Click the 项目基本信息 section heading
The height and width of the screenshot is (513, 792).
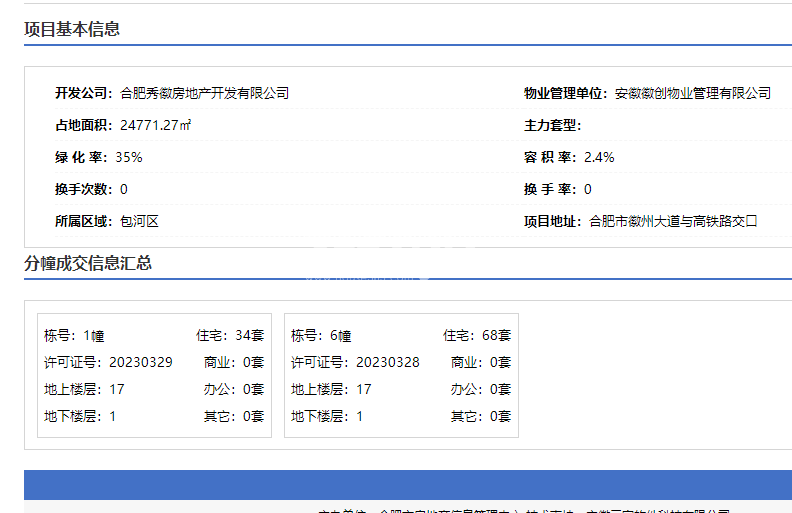[x=72, y=29]
